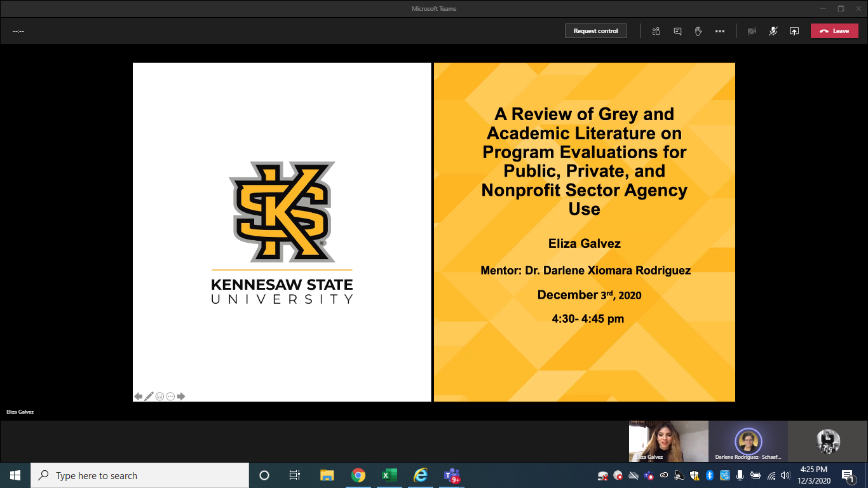Select Eliza Galvez's video thumbnail
868x488 pixels.
pos(668,441)
